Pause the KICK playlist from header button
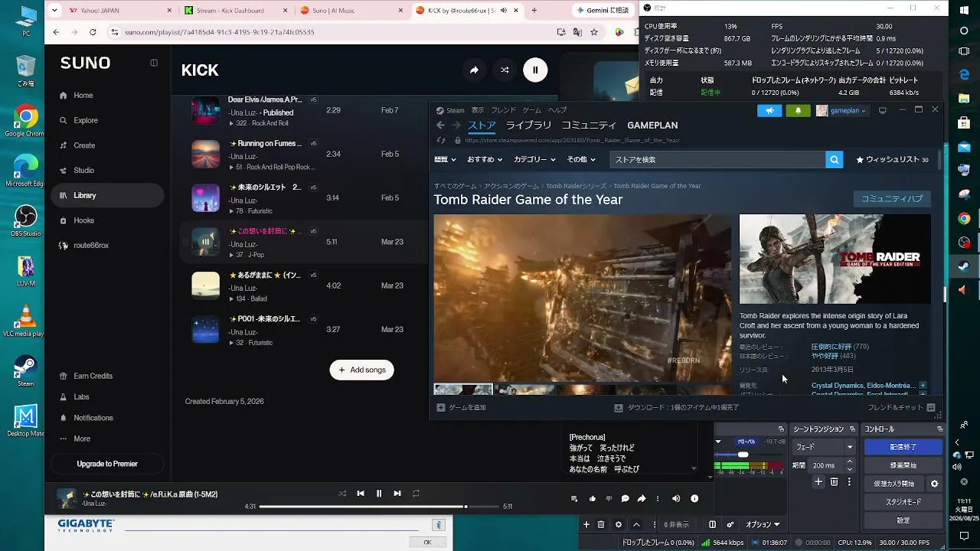 tap(535, 70)
